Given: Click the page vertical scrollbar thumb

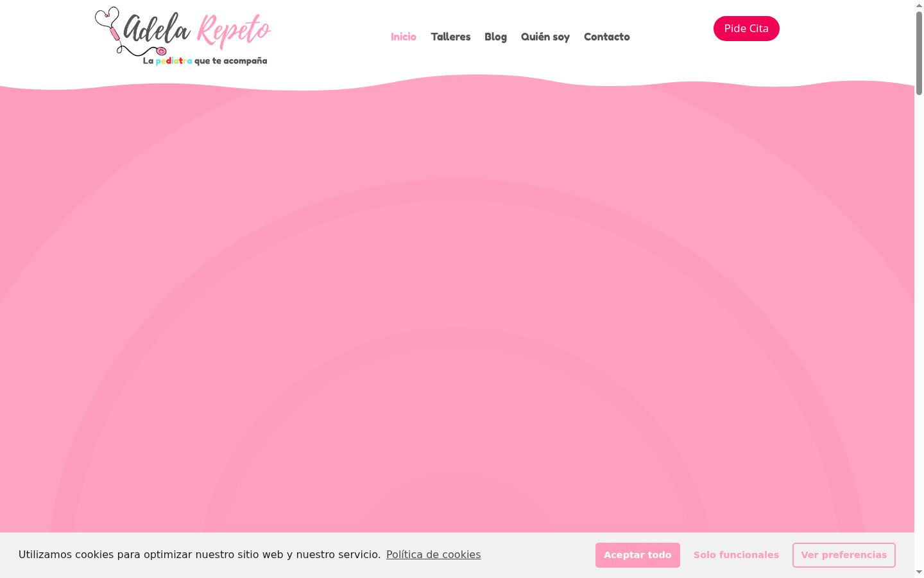Looking at the screenshot, I should click(x=919, y=53).
